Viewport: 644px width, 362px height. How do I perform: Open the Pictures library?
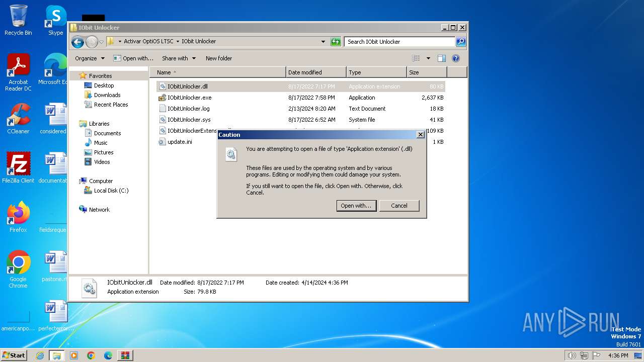[x=104, y=152]
